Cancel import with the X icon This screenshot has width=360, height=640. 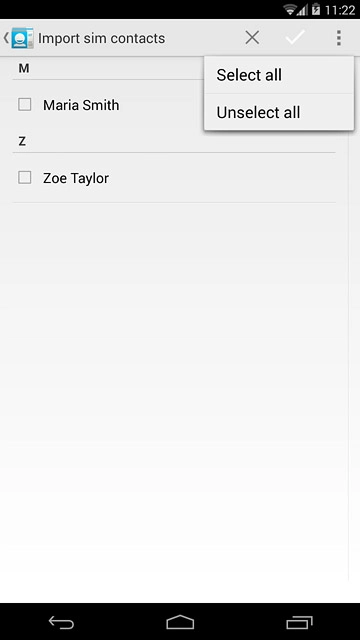pyautogui.click(x=252, y=38)
